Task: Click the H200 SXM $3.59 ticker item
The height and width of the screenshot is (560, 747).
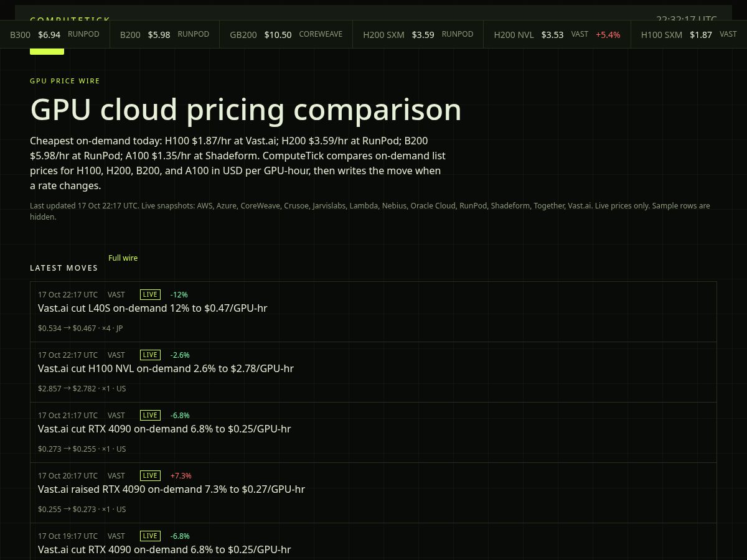Action: coord(418,34)
